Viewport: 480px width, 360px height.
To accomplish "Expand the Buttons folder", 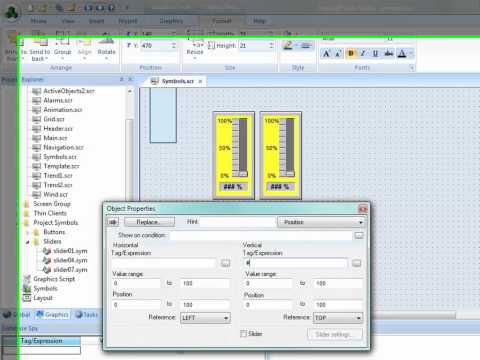I will tap(28, 232).
